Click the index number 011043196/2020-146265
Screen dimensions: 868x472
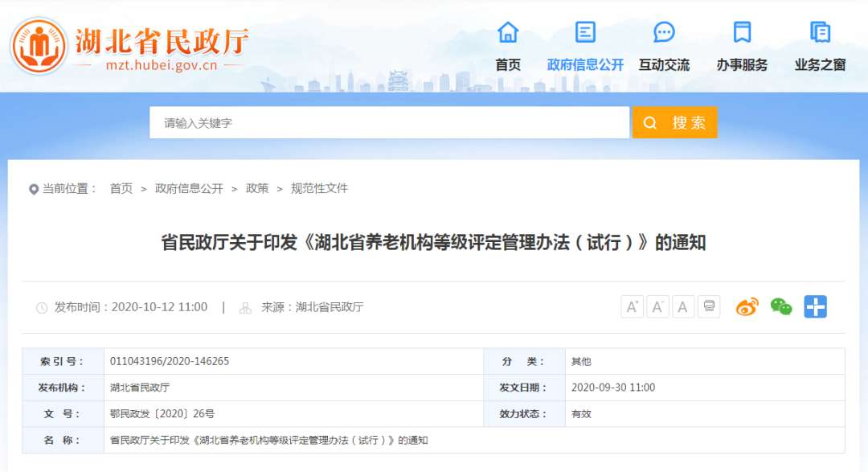pyautogui.click(x=170, y=362)
